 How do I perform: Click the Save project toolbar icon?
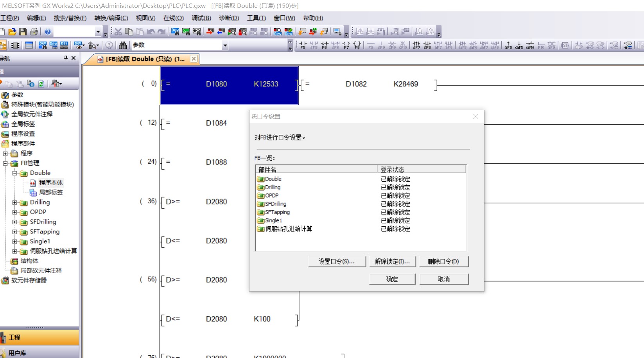point(23,32)
